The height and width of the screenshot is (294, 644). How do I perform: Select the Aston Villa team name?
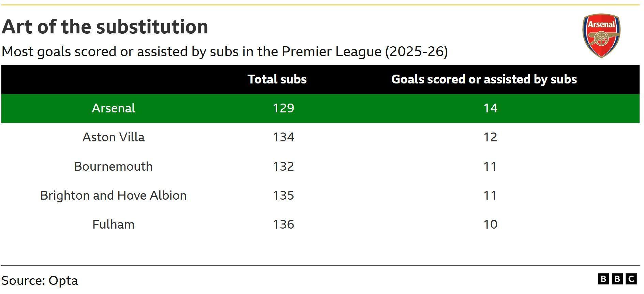(x=114, y=137)
